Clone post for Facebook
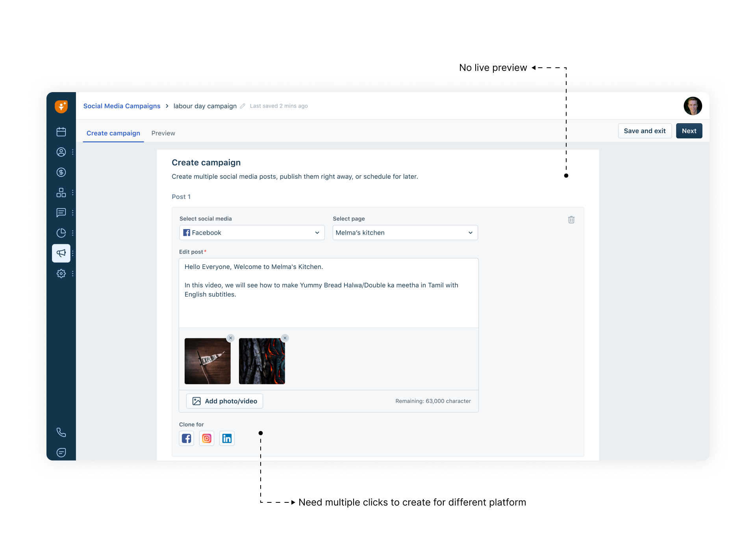 point(187,438)
